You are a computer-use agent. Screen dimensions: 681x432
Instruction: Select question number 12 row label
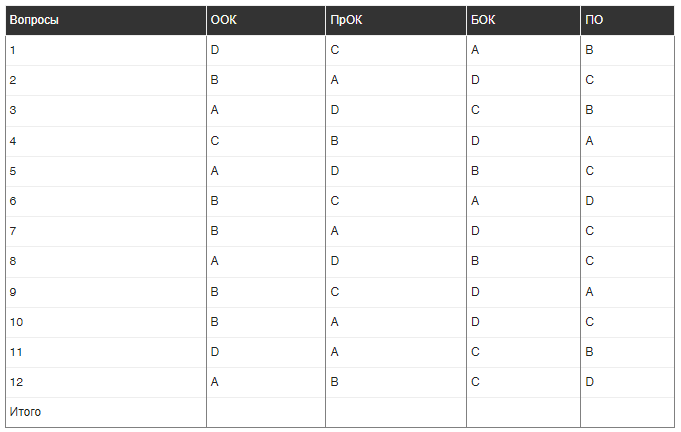[x=15, y=382]
